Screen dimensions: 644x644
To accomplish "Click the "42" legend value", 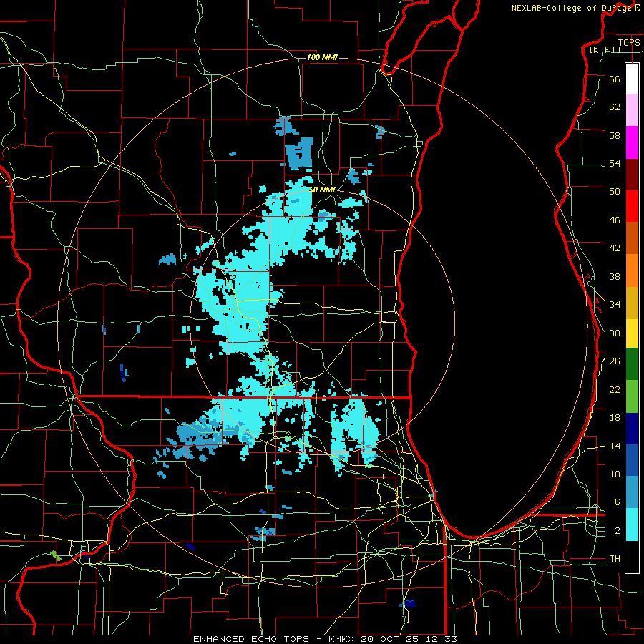I will coord(615,248).
